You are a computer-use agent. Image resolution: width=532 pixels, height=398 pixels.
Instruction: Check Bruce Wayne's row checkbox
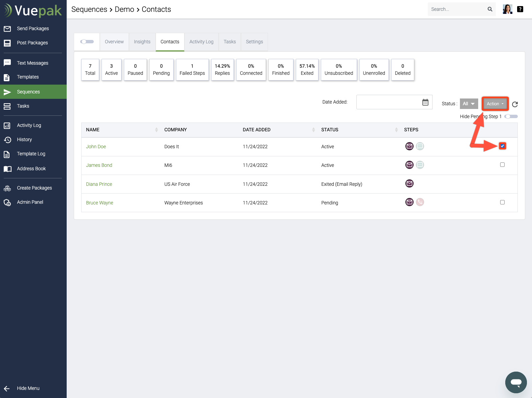(502, 202)
